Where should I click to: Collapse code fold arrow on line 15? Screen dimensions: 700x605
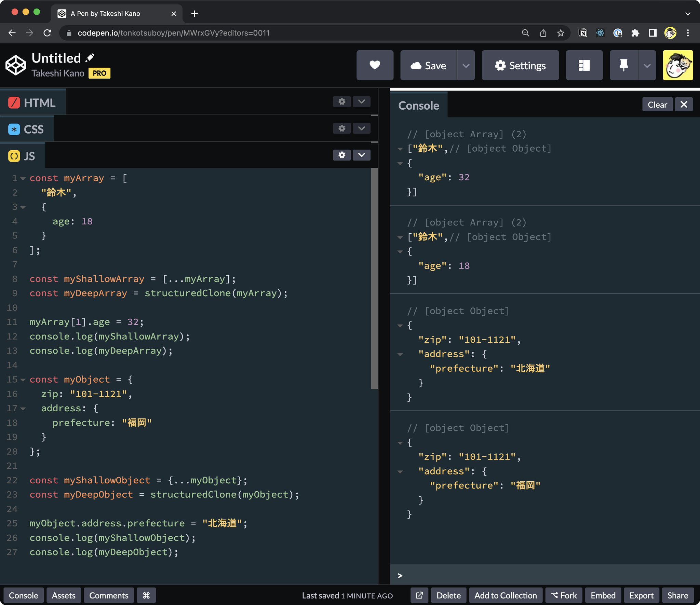pos(23,380)
